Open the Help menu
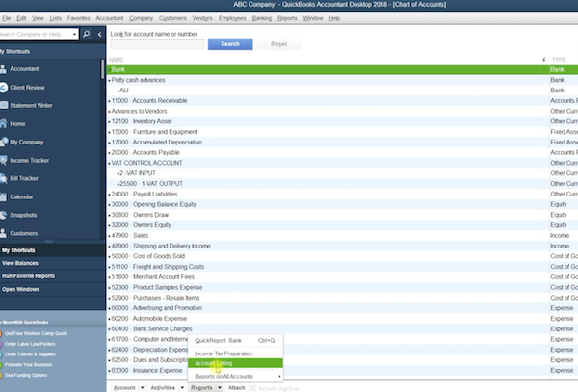 point(334,18)
